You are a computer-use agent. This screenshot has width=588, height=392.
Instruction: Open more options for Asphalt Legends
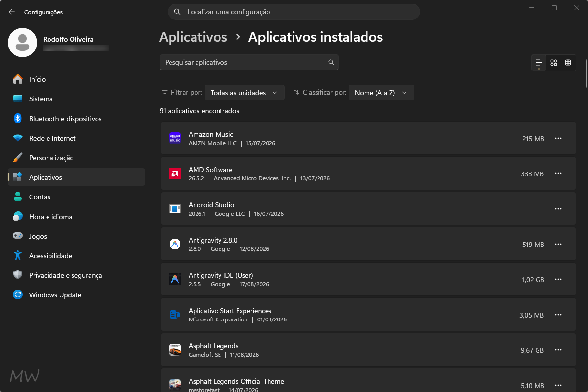[558, 350]
